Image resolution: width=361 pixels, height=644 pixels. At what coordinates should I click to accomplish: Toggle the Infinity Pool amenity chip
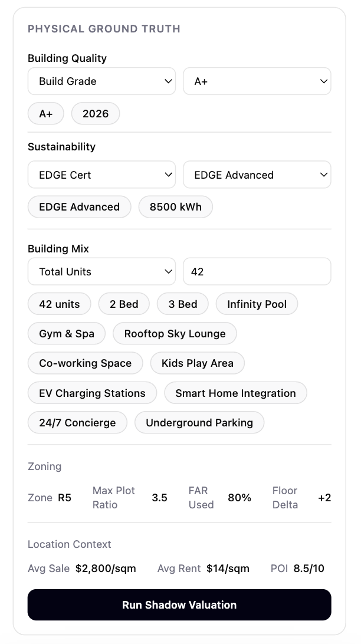coord(257,304)
